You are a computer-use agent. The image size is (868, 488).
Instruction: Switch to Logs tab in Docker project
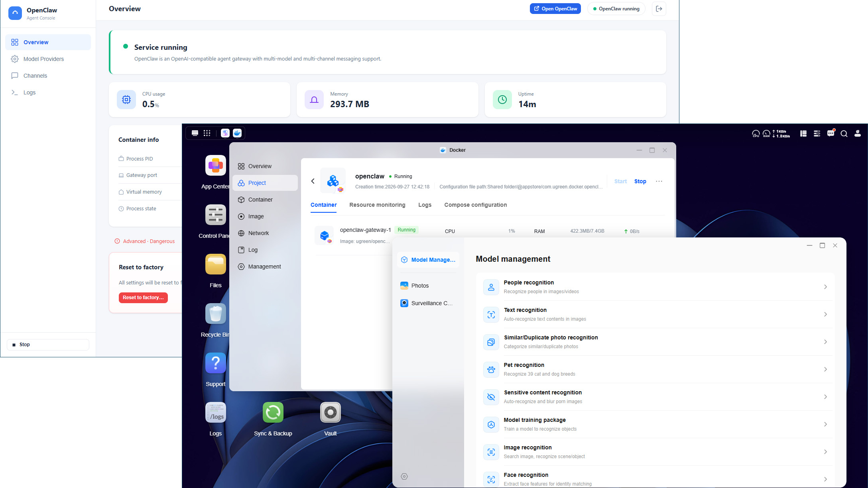(x=425, y=205)
